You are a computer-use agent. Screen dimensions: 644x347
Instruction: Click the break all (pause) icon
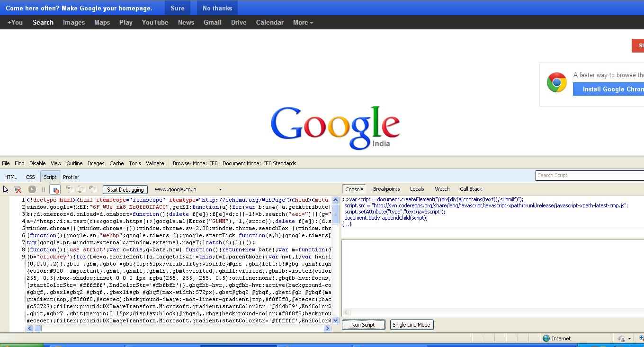pyautogui.click(x=43, y=189)
